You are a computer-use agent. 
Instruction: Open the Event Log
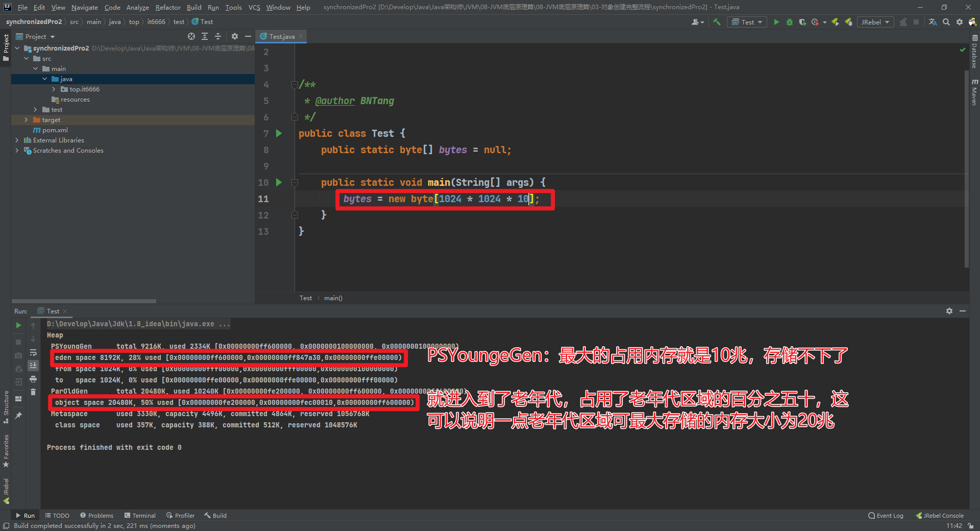point(886,516)
